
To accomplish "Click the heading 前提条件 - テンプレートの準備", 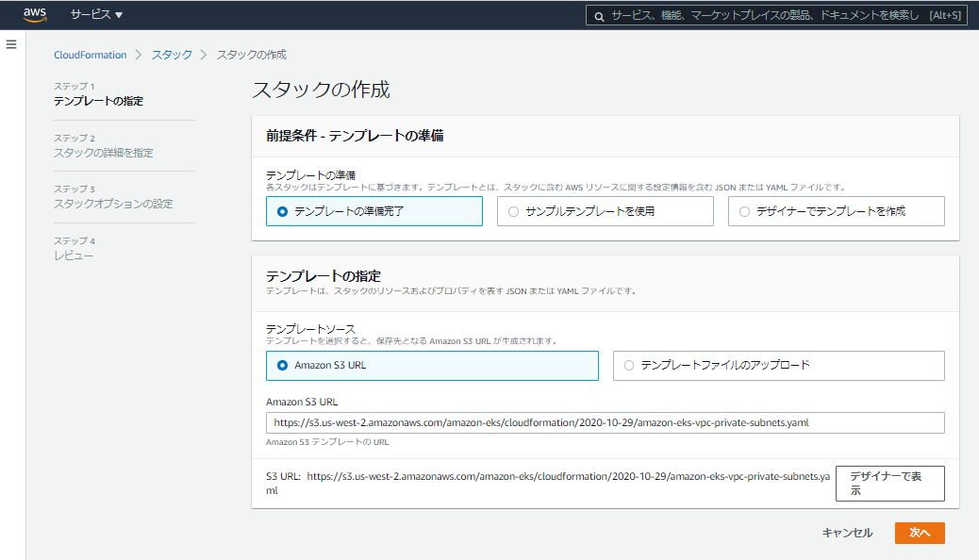I will click(x=355, y=136).
